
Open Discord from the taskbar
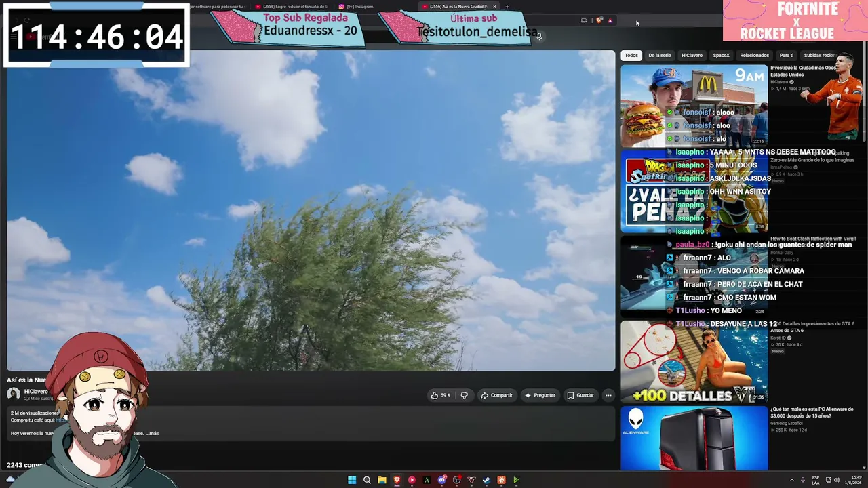(441, 480)
